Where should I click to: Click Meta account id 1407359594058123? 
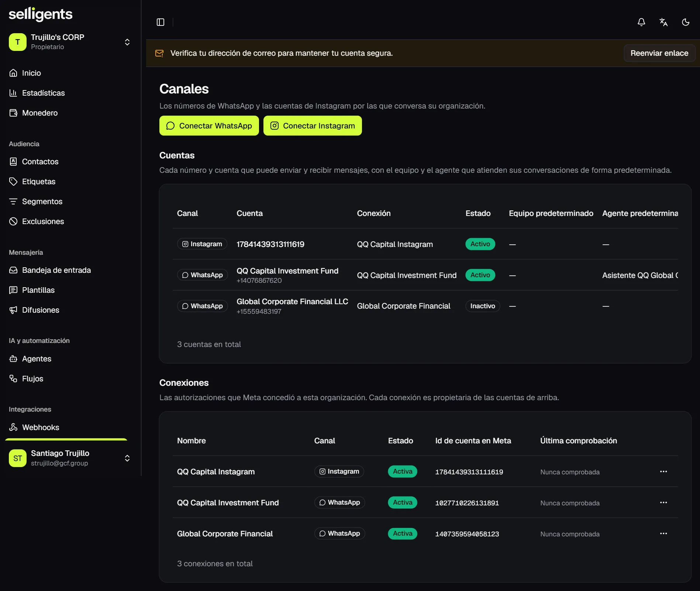467,534
